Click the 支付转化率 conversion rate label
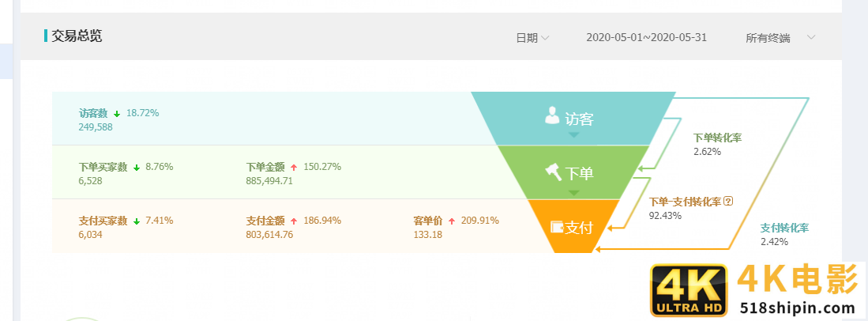The image size is (868, 321). pos(784,228)
